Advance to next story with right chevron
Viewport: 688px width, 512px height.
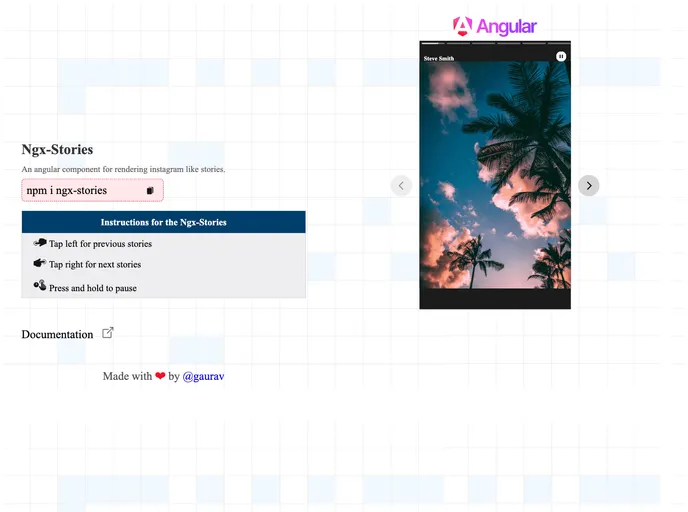pos(589,186)
